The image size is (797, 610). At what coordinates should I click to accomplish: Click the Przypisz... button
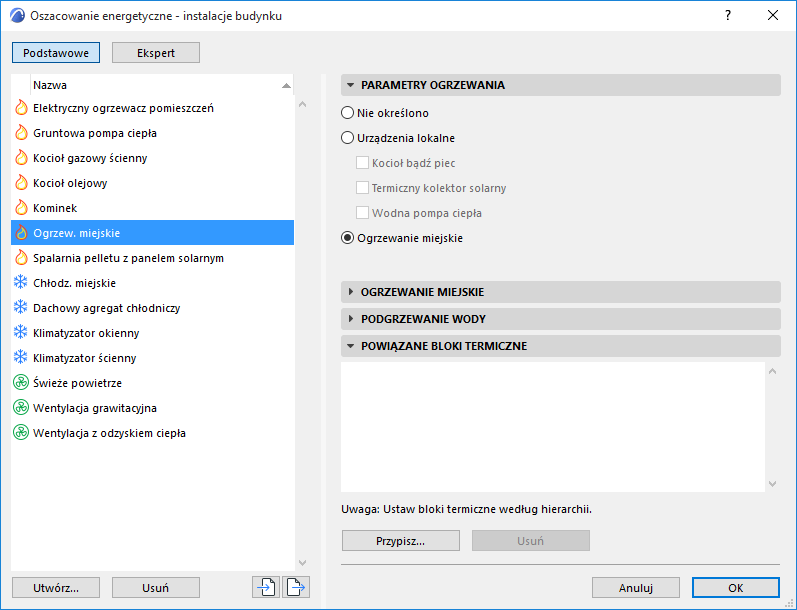pos(400,541)
